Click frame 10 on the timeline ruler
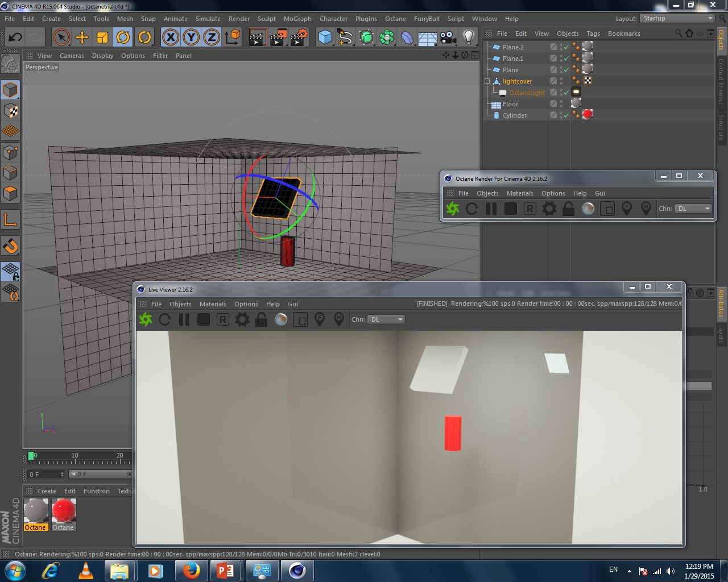 75,456
